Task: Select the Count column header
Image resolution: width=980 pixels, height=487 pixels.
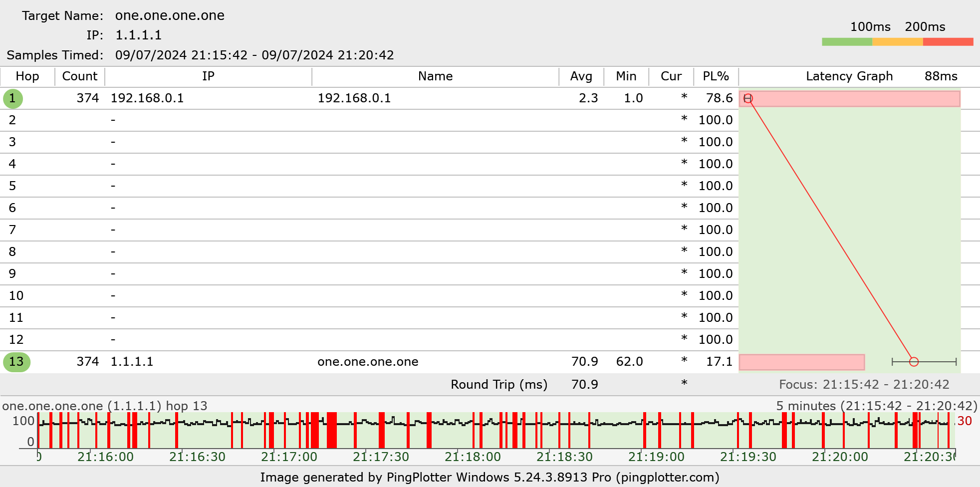Action: [x=80, y=76]
